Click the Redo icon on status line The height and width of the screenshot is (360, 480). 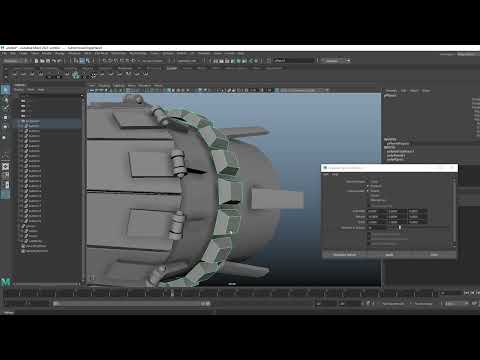pyautogui.click(x=59, y=61)
